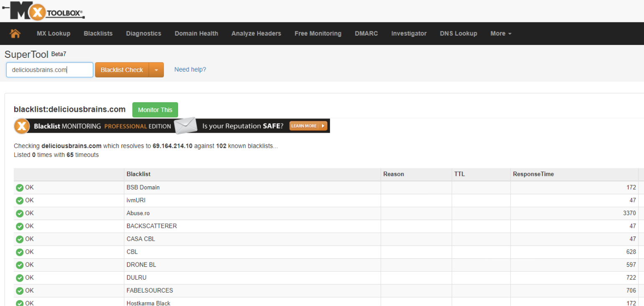Image resolution: width=644 pixels, height=306 pixels.
Task: Click the green check icon for BACKSCATTERER
Action: (x=20, y=226)
